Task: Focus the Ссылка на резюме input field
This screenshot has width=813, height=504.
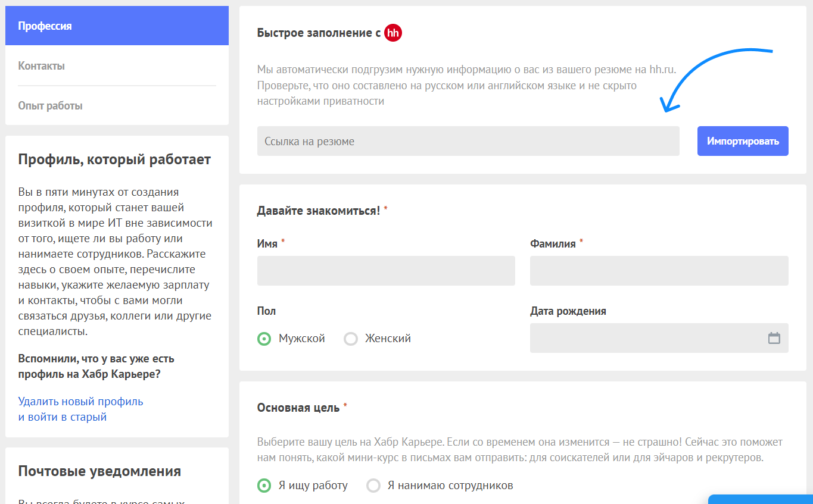Action: click(x=468, y=141)
